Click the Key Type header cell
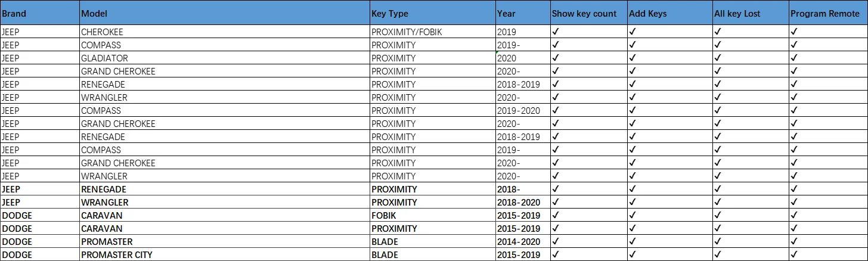The image size is (868, 261). (x=390, y=14)
